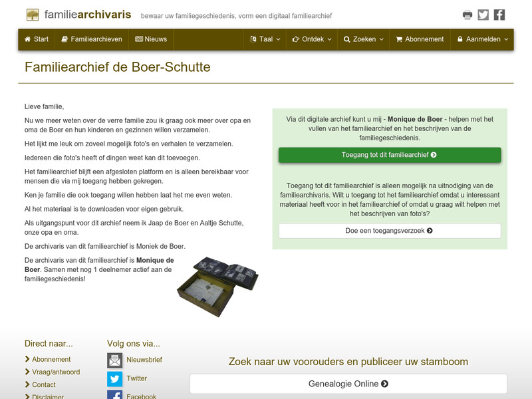Expand the Ontdek menu
532x399 pixels.
coord(311,39)
